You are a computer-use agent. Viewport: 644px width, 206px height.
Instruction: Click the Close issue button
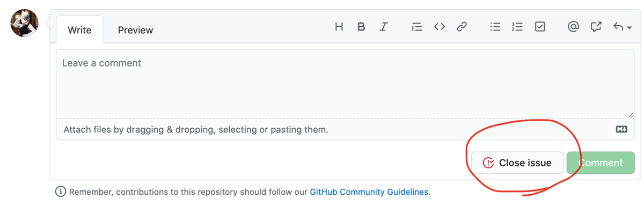517,163
